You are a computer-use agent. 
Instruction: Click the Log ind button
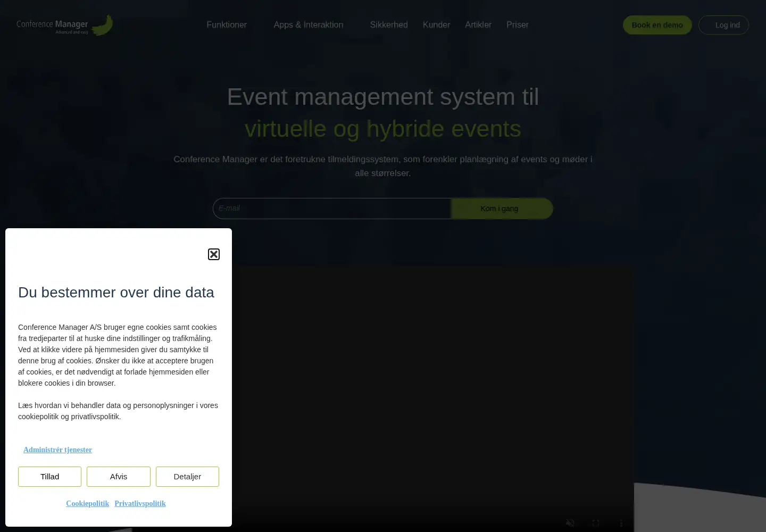[x=723, y=25]
